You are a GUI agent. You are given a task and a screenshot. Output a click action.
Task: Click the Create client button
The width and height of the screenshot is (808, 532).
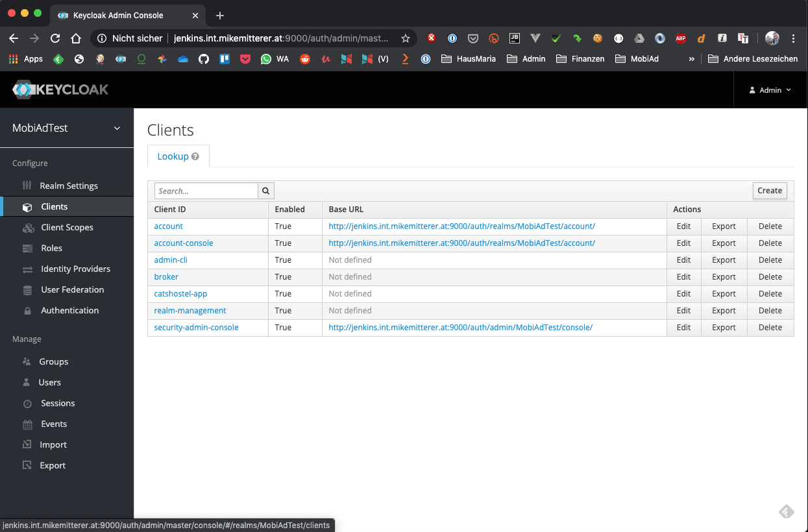click(x=770, y=190)
